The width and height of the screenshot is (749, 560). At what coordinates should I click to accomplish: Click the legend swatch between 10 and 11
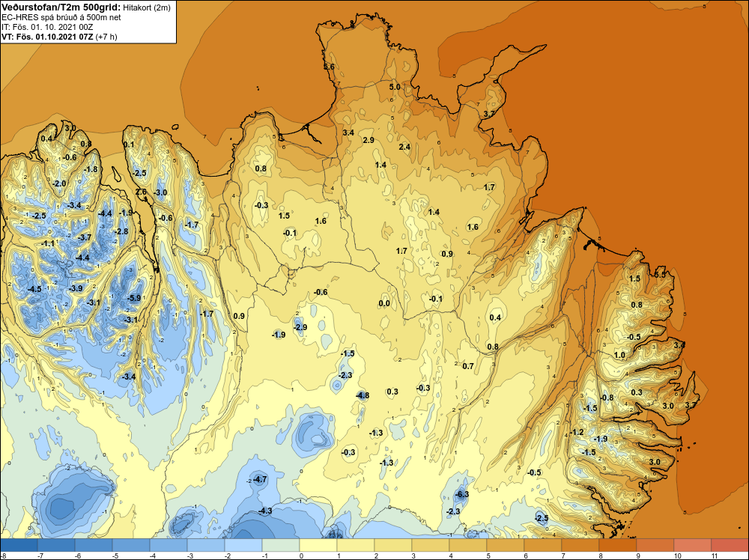pos(693,545)
